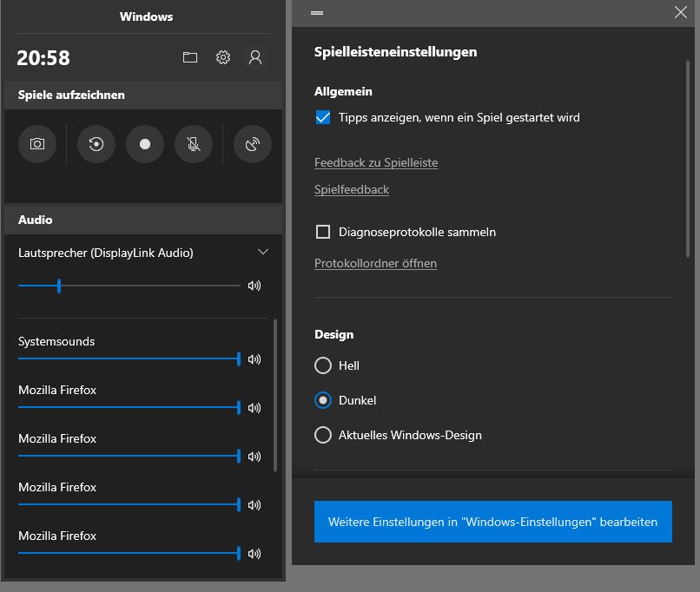Click the user account icon
Viewport: 700px width, 592px height.
pos(255,57)
